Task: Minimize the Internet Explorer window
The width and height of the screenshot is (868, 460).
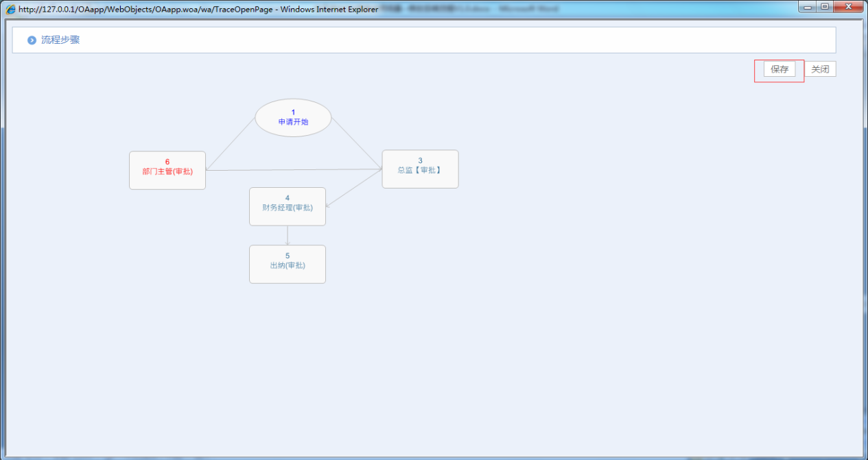Action: 808,7
